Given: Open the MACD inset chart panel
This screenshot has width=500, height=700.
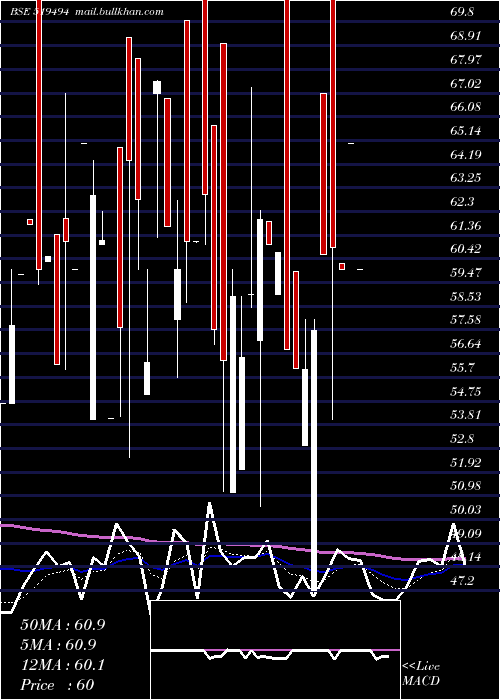Looking at the screenshot, I should point(275,650).
